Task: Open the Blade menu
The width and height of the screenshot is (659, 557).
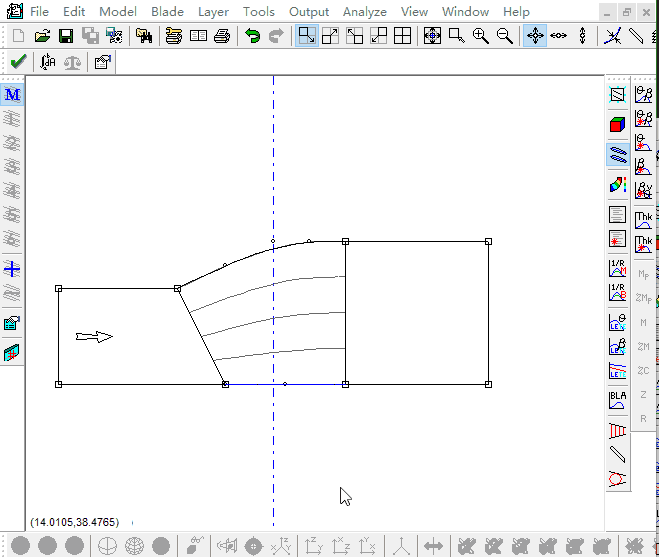Action: 167,12
